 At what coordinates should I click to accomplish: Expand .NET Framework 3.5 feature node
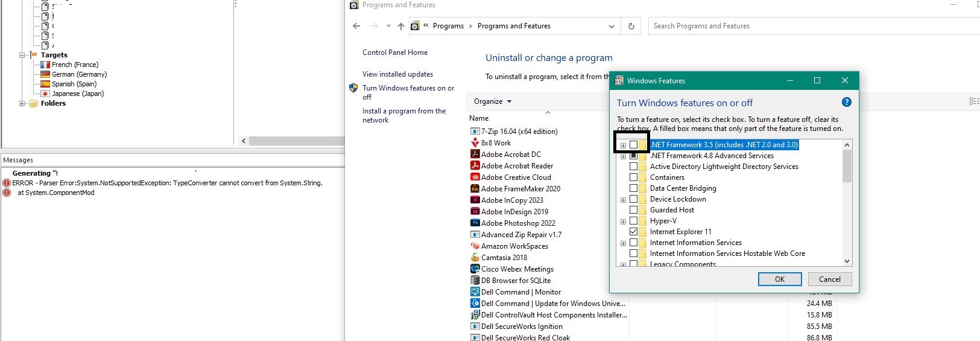623,145
